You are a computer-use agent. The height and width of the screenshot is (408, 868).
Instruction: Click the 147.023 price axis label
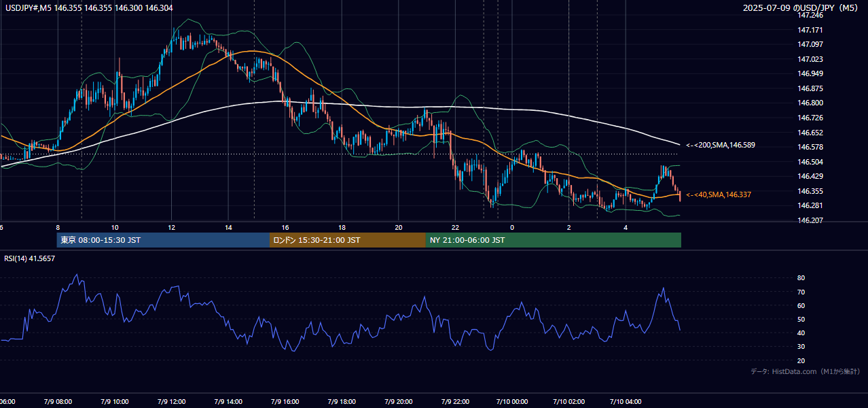pos(810,59)
